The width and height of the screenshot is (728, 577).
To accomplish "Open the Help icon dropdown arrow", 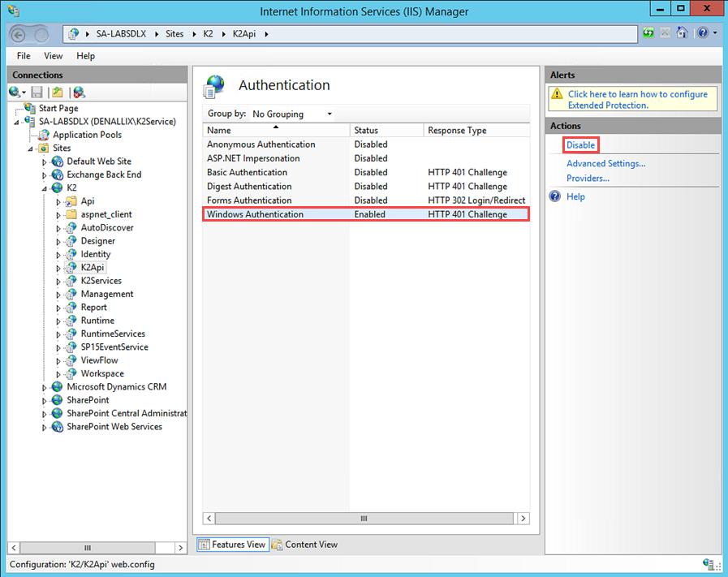I will click(715, 33).
